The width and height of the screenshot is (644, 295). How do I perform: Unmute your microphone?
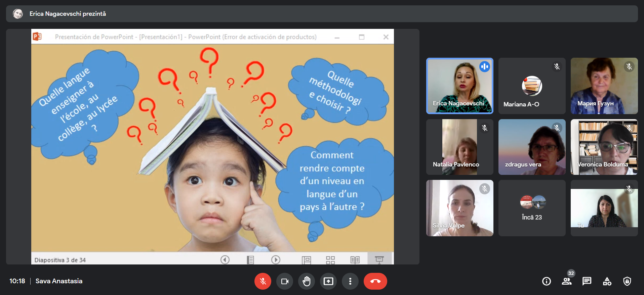click(263, 281)
